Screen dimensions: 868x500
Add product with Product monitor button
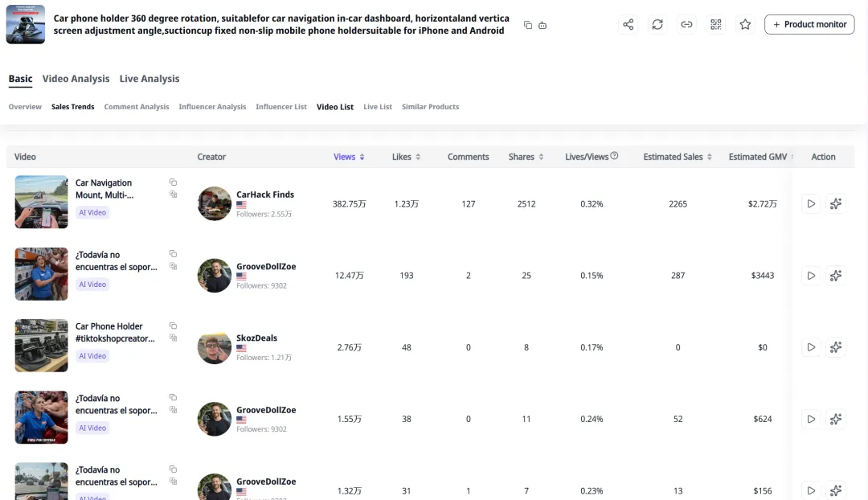pos(809,24)
